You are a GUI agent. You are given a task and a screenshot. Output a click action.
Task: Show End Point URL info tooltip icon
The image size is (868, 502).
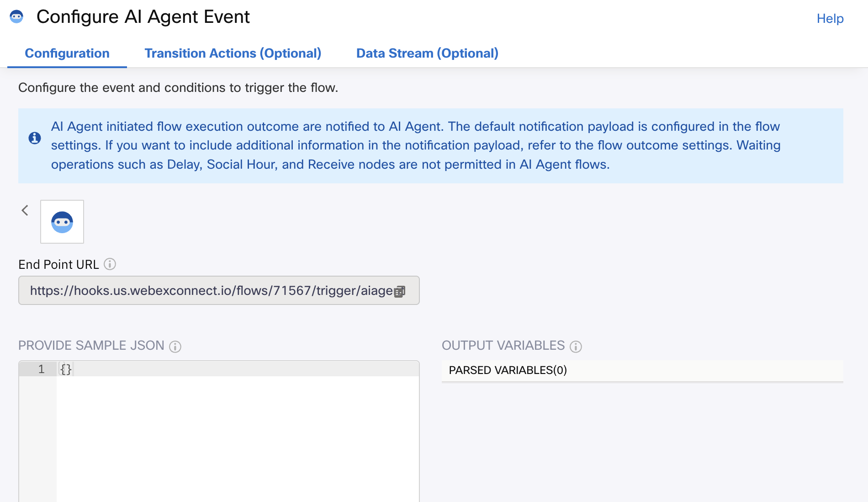[x=110, y=264]
